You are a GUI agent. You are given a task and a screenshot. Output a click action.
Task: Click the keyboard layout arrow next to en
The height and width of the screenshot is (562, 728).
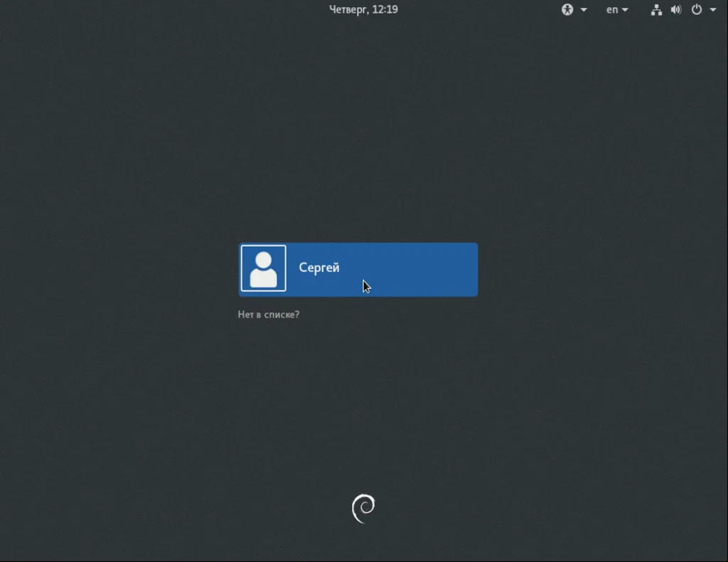pyautogui.click(x=624, y=10)
